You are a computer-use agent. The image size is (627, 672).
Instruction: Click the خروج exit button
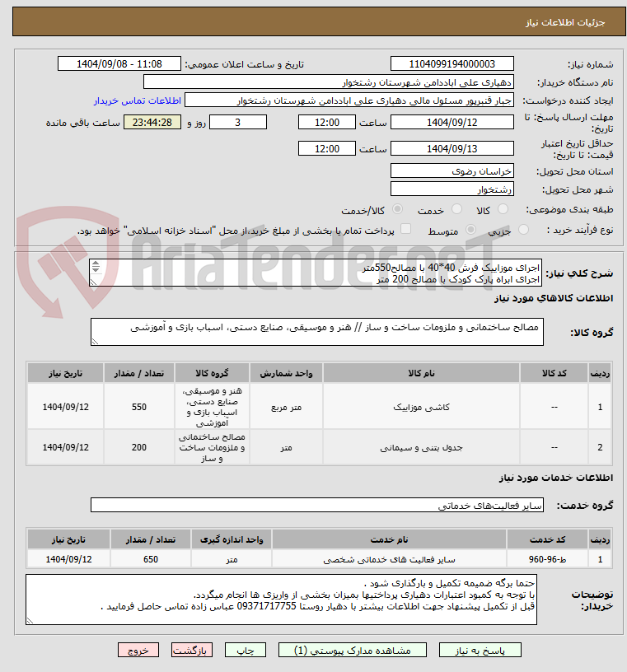pos(138,651)
